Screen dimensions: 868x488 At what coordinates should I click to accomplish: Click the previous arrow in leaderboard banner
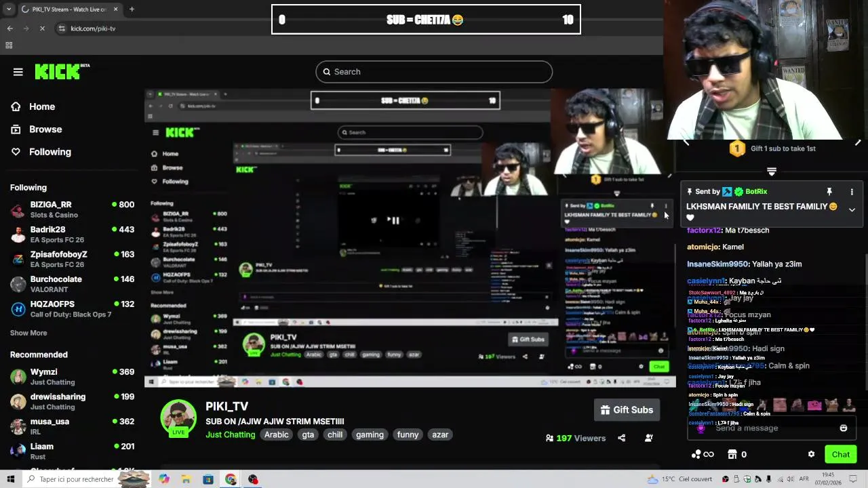click(x=686, y=142)
